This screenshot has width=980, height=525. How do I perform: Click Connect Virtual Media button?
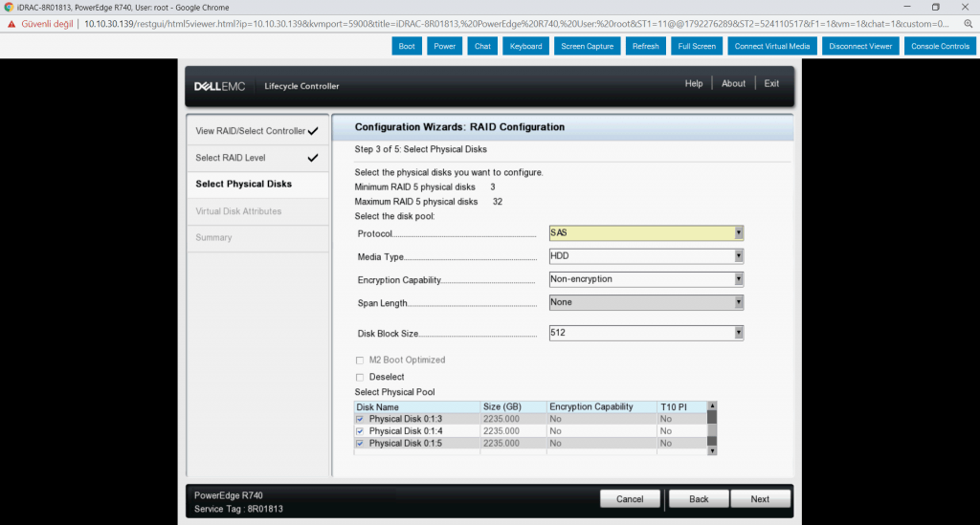[x=771, y=46]
